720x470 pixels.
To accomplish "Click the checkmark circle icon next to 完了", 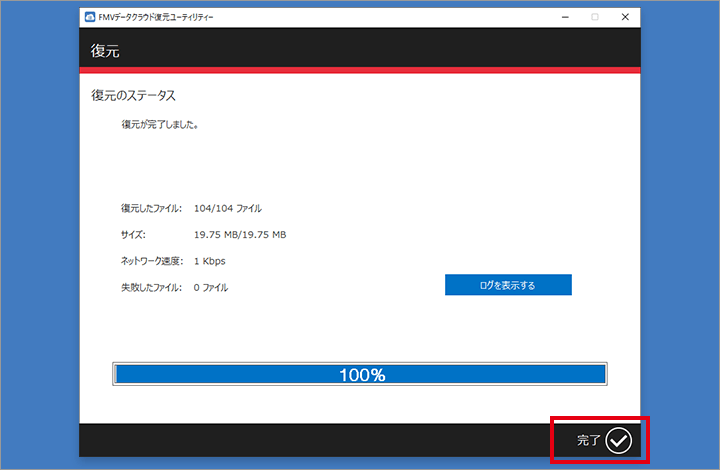I will (619, 440).
